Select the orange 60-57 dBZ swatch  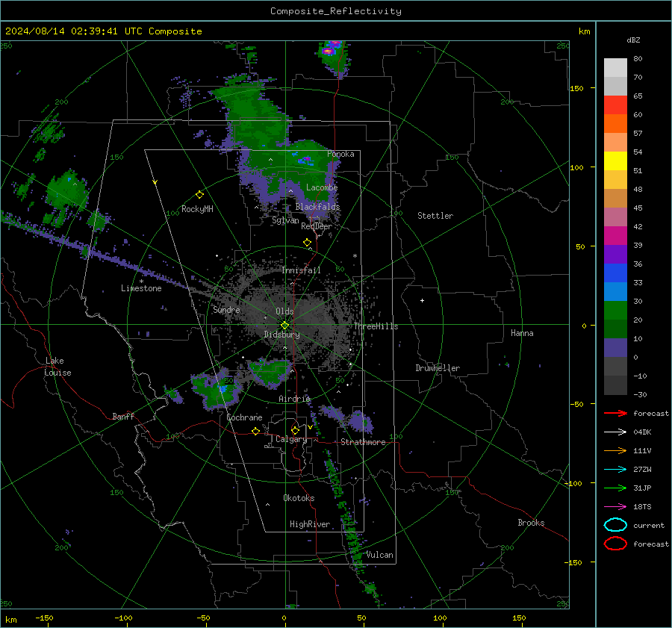pyautogui.click(x=615, y=124)
